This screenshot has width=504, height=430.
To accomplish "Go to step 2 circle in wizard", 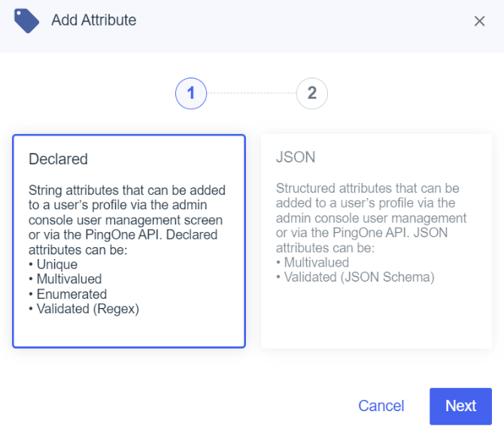I will (x=311, y=93).
